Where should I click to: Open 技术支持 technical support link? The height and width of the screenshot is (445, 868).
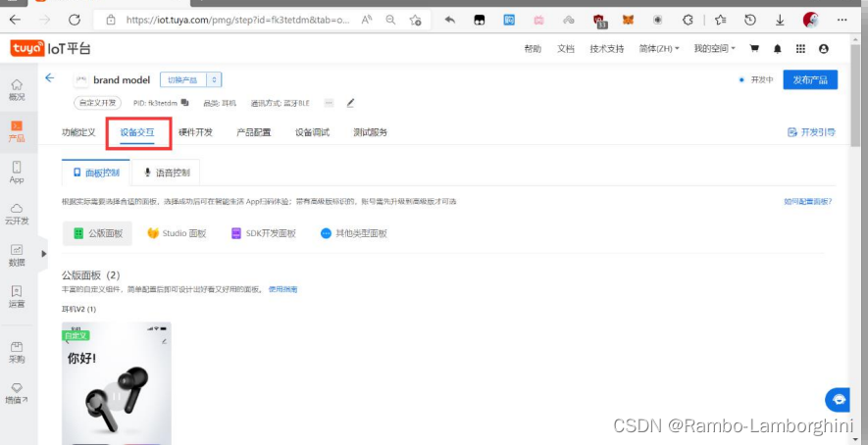(607, 49)
